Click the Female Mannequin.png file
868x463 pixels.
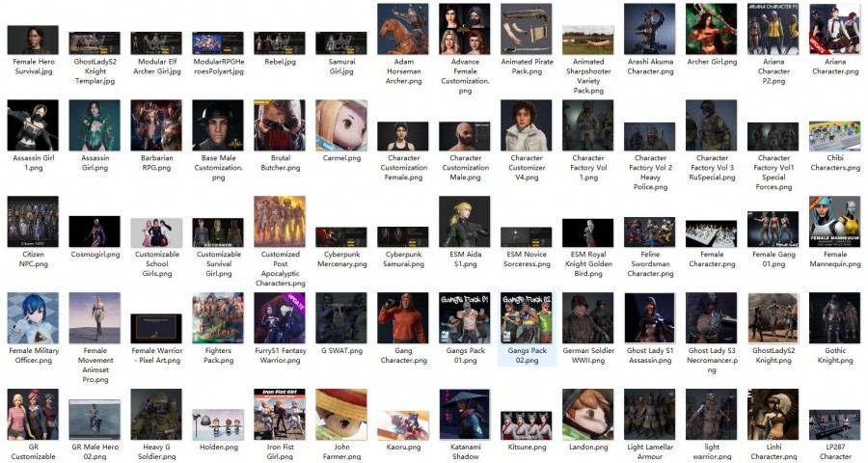835,222
